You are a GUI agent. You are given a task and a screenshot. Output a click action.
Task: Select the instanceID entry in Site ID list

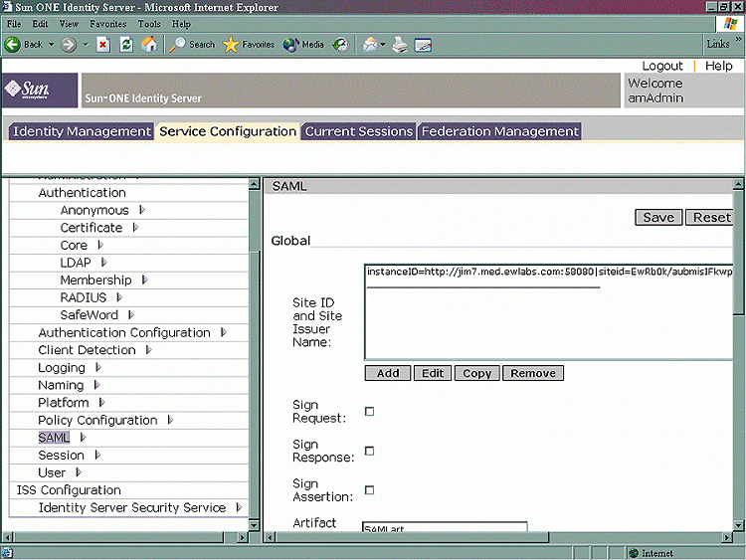pyautogui.click(x=549, y=272)
